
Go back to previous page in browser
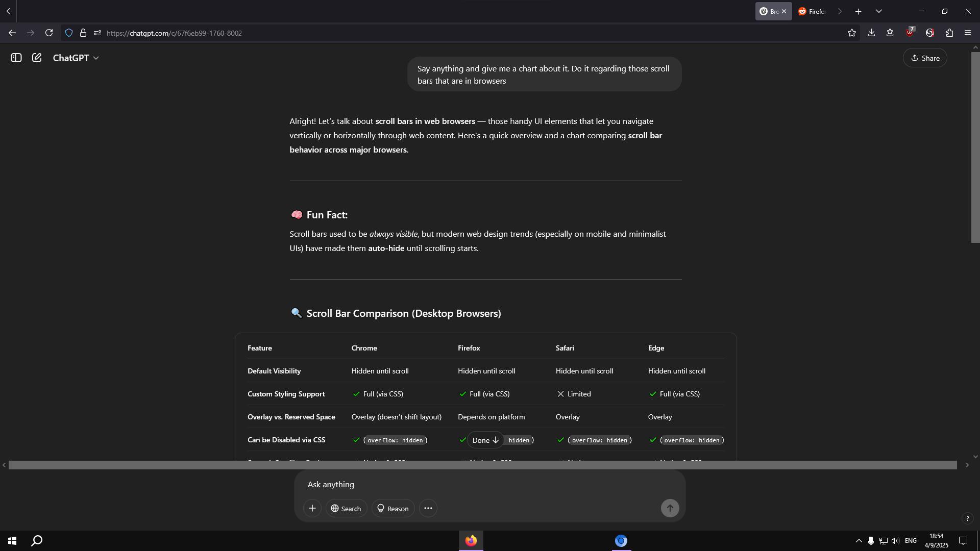12,33
